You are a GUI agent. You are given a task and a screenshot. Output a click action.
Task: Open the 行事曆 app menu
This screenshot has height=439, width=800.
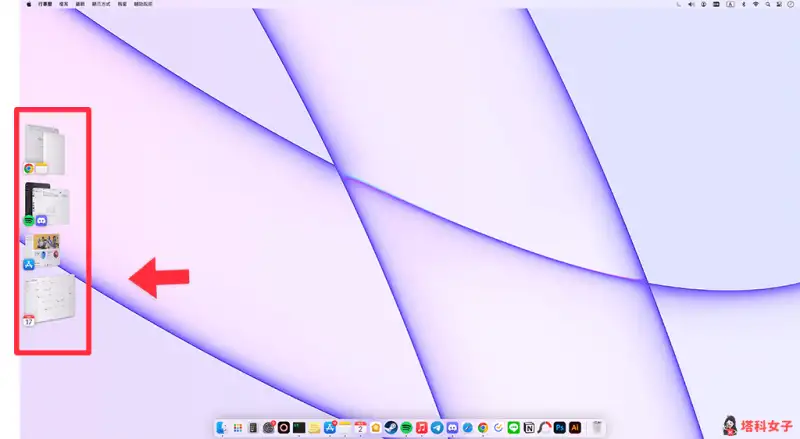click(45, 4)
